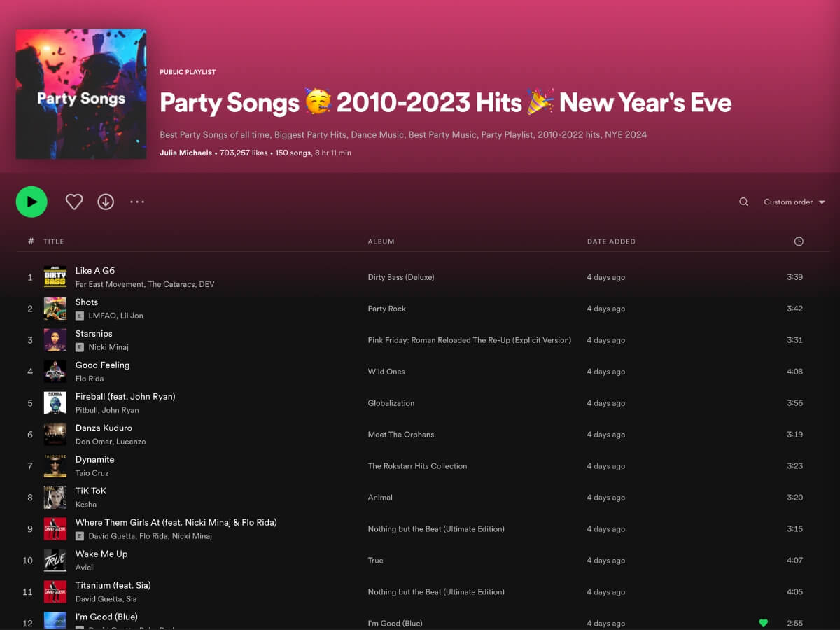The image size is (840, 630).
Task: Click the Danza Kuduro cover art
Action: (x=55, y=435)
